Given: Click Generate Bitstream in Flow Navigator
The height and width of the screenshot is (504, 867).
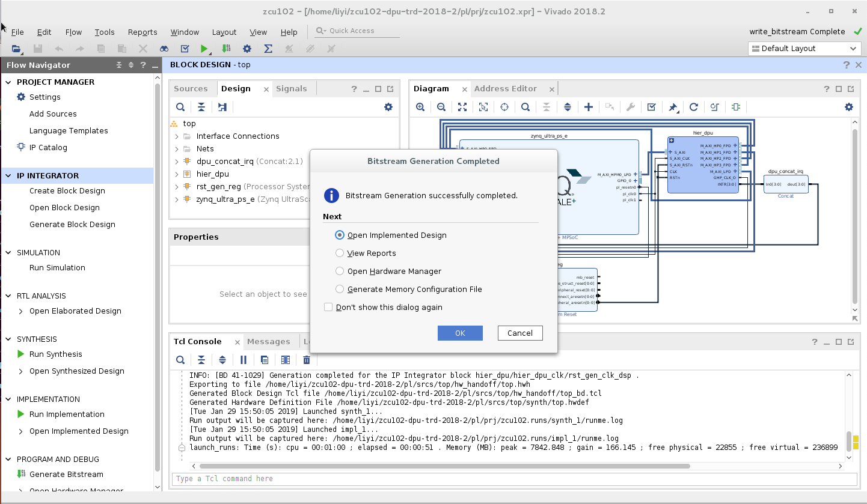Looking at the screenshot, I should 66,475.
